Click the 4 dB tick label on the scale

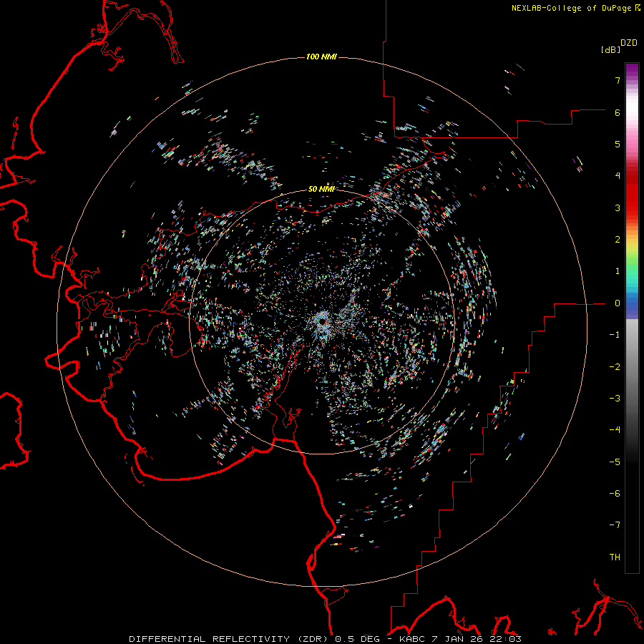618,176
